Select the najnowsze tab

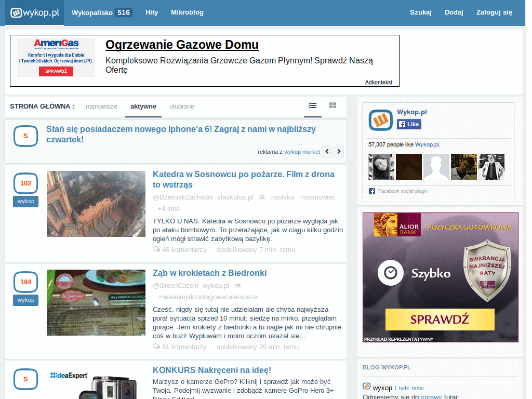click(101, 107)
